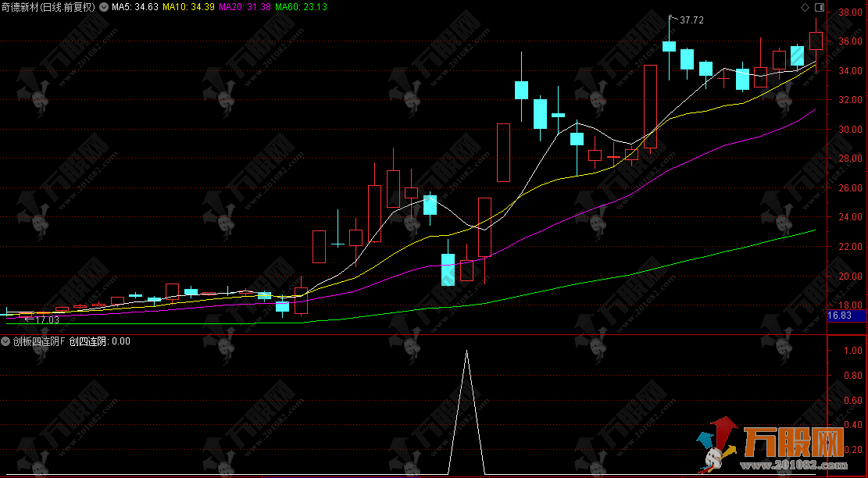This screenshot has height=478, width=868.
Task: Click the 奇德新材 (日线.前复权) chart title
Action: click(x=48, y=7)
